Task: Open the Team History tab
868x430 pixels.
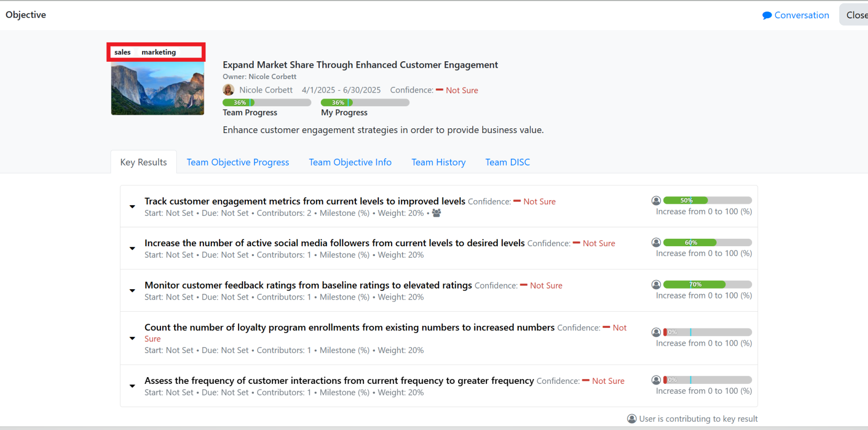Action: [439, 162]
